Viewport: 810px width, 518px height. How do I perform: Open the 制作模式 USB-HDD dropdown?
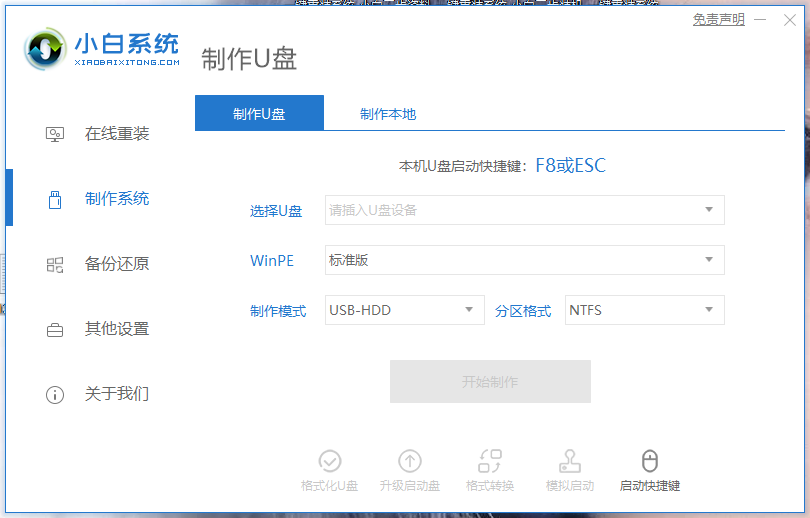click(404, 310)
